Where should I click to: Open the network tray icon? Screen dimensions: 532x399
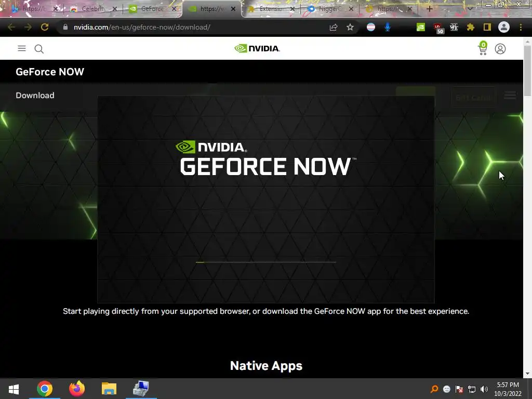coord(472,389)
